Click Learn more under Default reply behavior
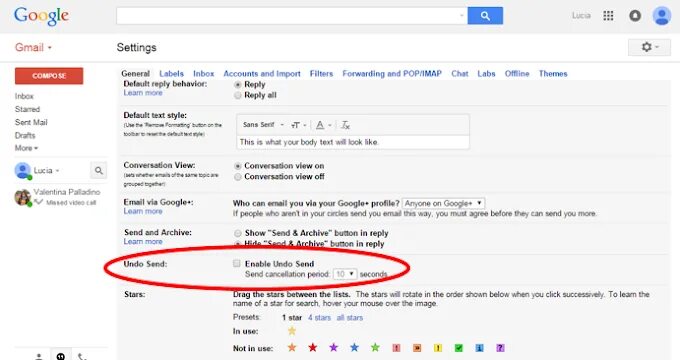The height and width of the screenshot is (360, 680). tap(143, 93)
